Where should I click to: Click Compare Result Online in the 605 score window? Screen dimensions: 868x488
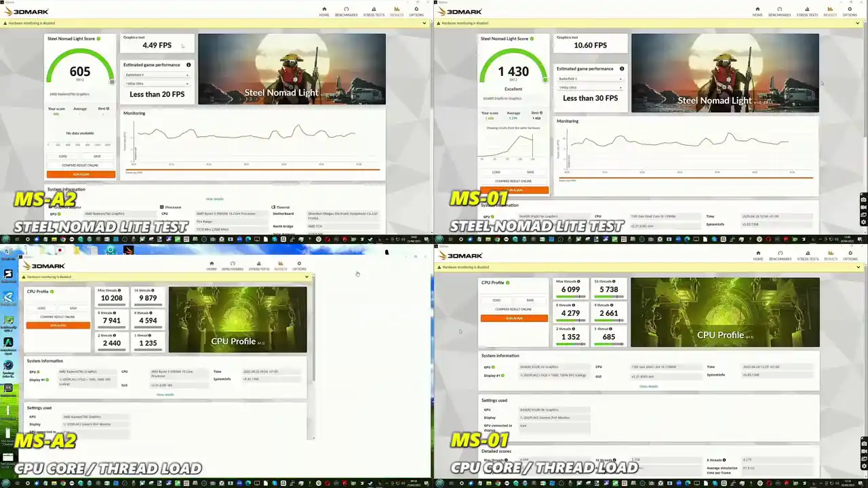tap(81, 165)
